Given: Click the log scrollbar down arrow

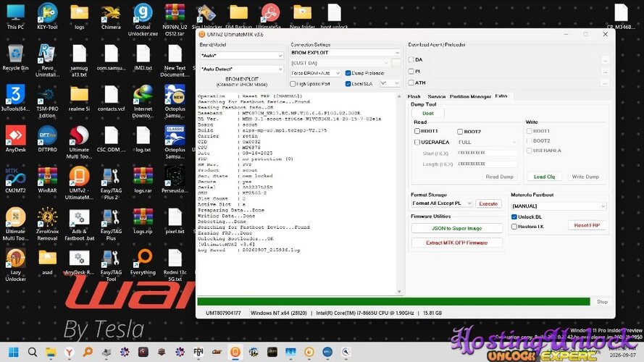Looking at the screenshot, I should [x=399, y=292].
